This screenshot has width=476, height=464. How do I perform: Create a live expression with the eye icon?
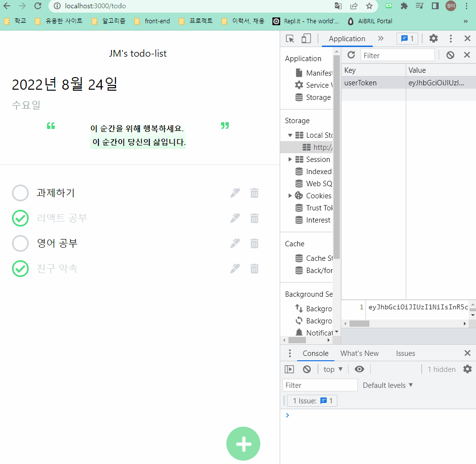pos(360,369)
